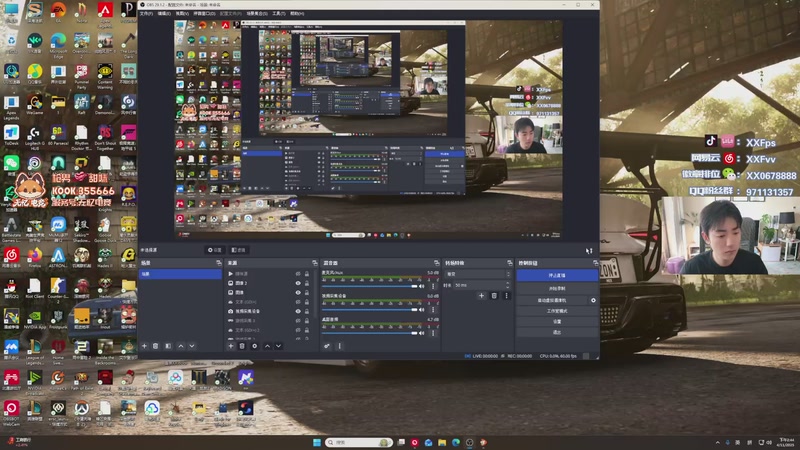This screenshot has height=450, width=800.
Task: Toggle visibility of 图像 source
Action: point(298,292)
